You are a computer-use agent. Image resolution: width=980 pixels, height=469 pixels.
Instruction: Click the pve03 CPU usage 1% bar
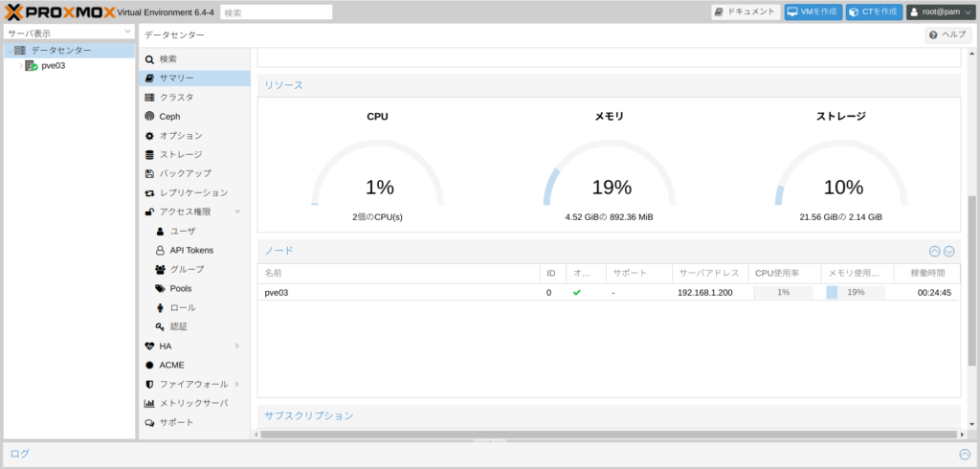783,292
